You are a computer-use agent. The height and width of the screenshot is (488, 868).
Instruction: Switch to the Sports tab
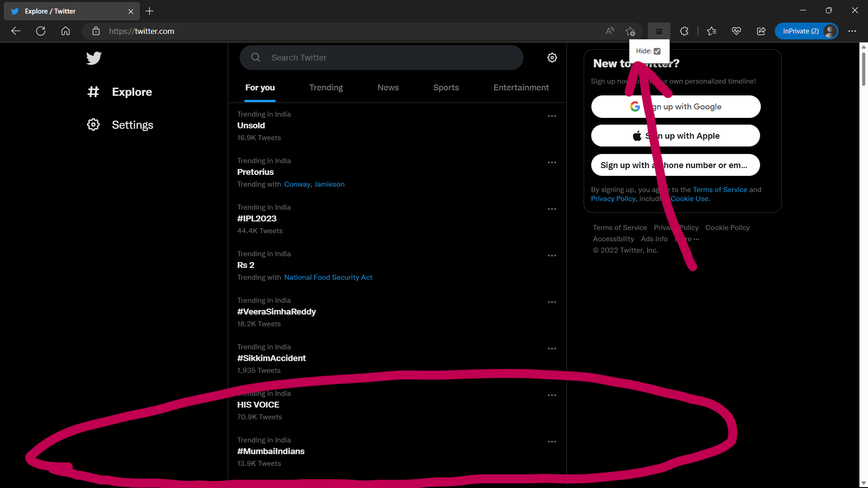446,88
